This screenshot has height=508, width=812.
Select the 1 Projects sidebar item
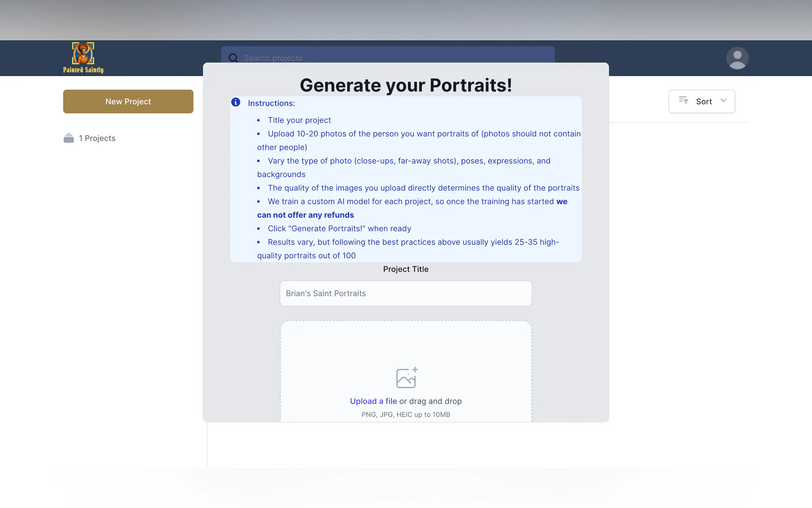(x=97, y=138)
